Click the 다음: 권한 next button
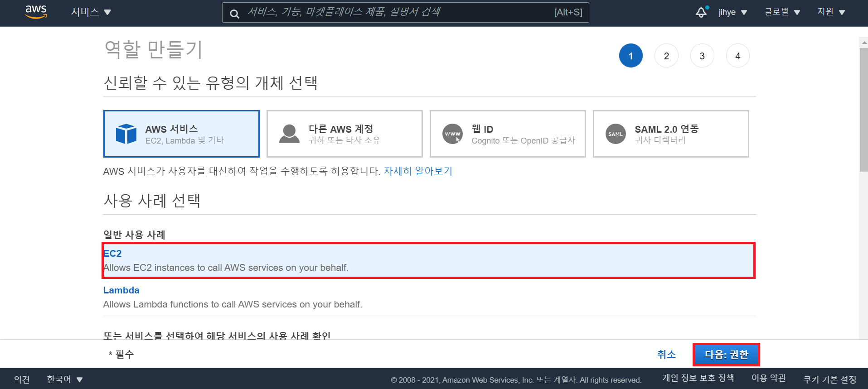This screenshot has height=389, width=868. (x=726, y=355)
